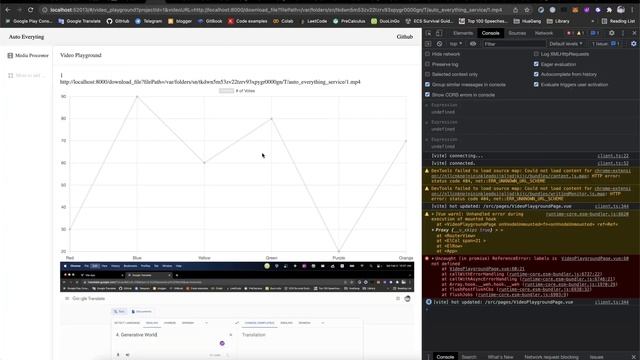This screenshot has width=640, height=360.
Task: Click the chart data point above Green
Action: click(271, 119)
